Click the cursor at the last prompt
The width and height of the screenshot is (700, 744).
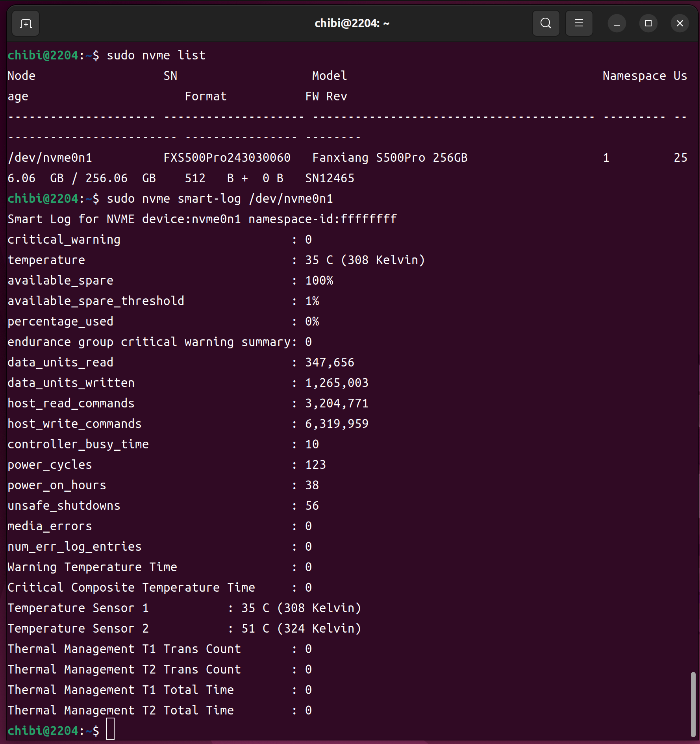tap(110, 730)
